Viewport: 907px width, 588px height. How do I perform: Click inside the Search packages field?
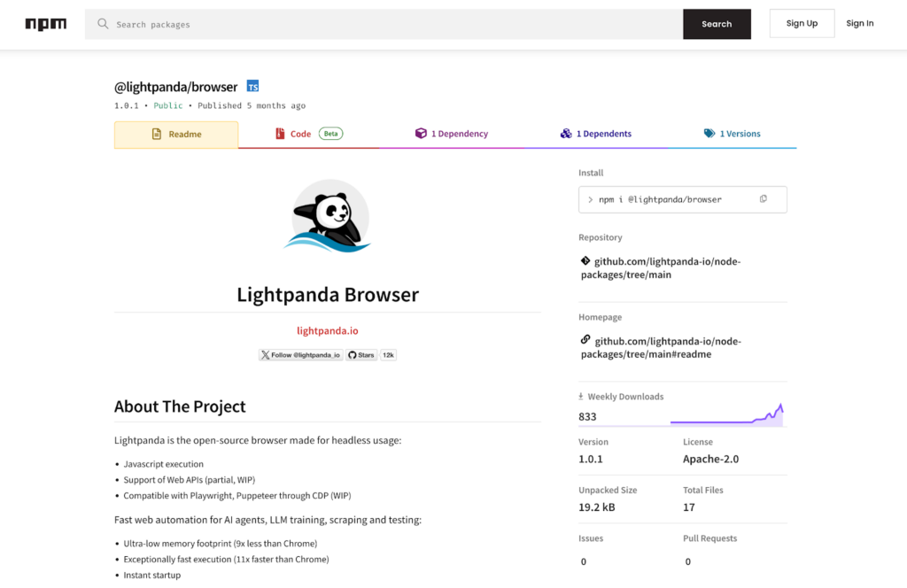pyautogui.click(x=354, y=24)
